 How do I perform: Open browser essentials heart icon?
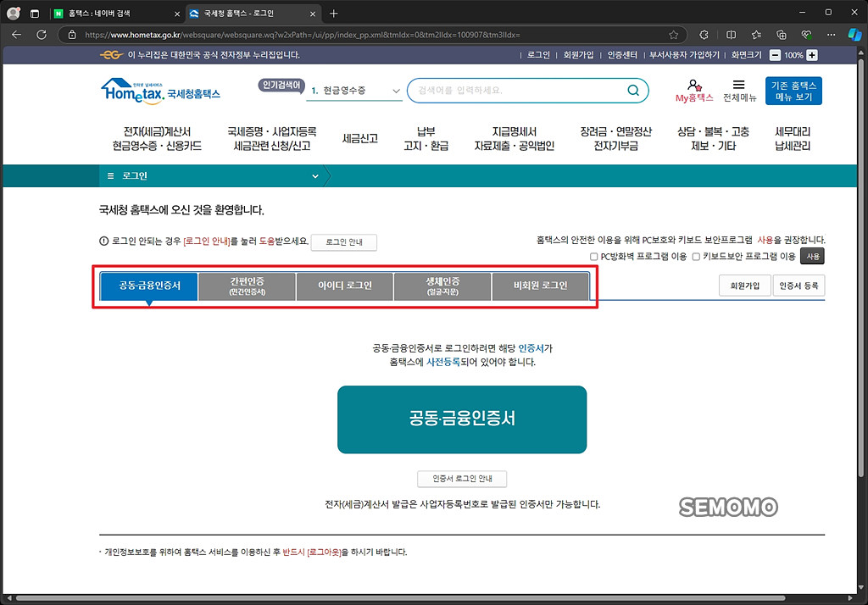click(807, 35)
